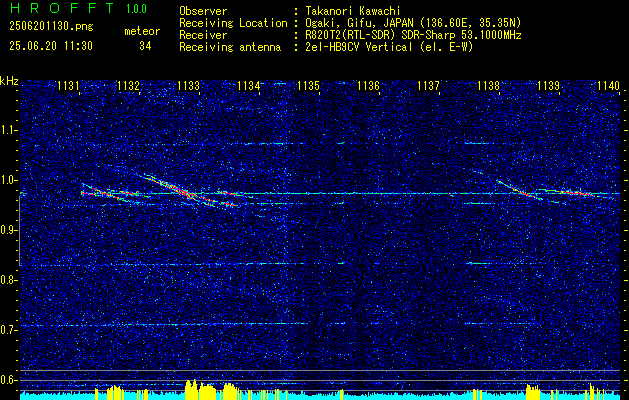Click the meteor echo trace near 1138
Viewport: 629px width, 400px height.
519,190
